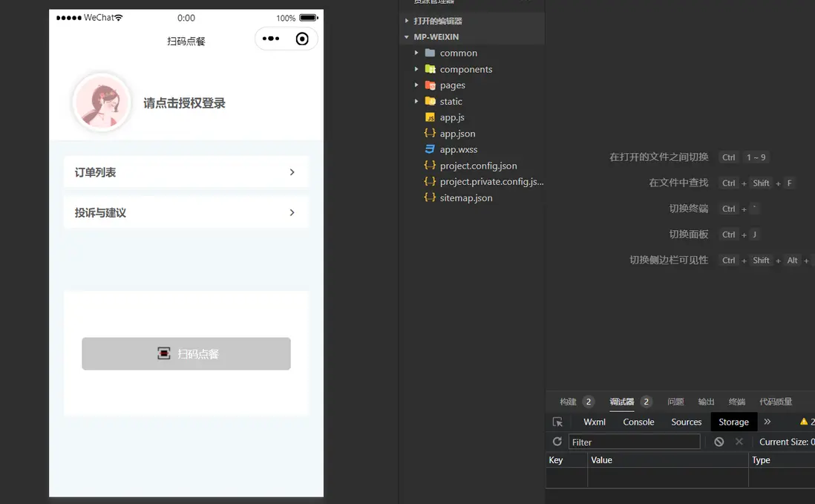Open the 订单列表 row
Viewport: 815px width, 504px height.
click(186, 172)
